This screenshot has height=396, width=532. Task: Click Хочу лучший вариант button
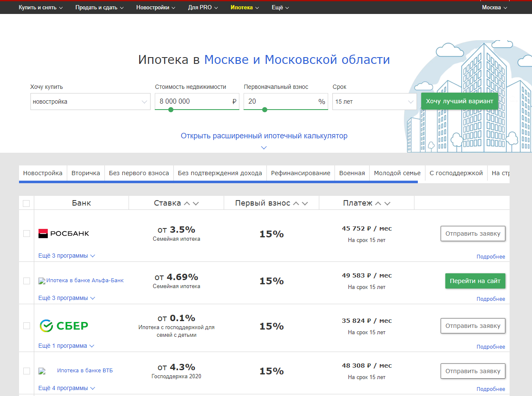coord(460,101)
